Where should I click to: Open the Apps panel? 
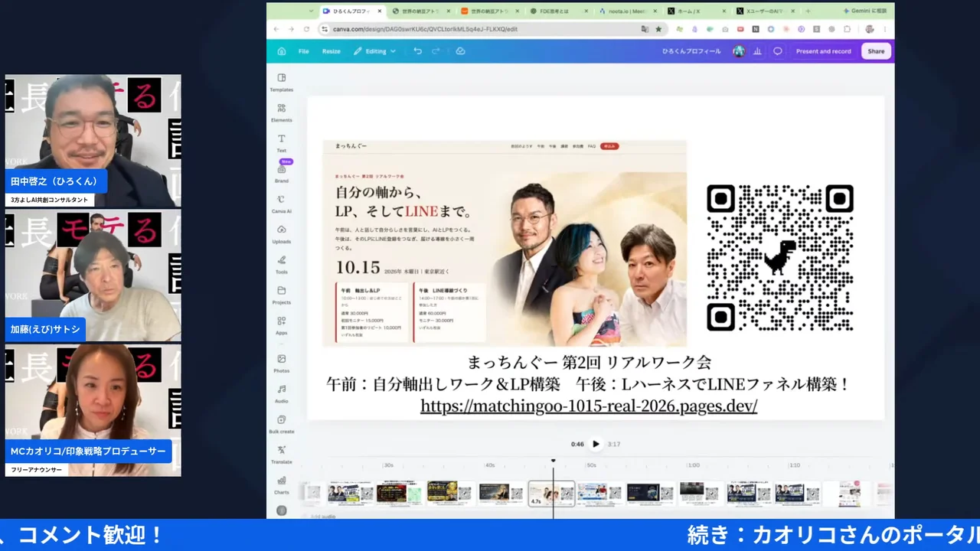282,325
